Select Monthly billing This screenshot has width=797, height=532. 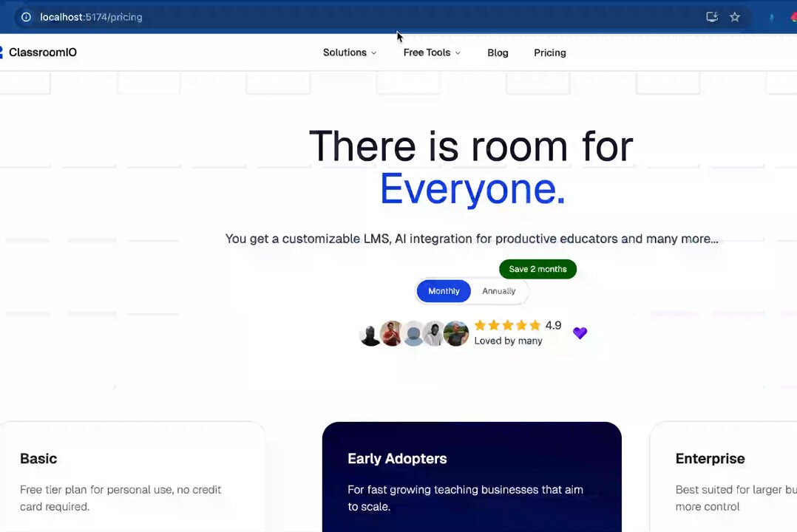pyautogui.click(x=444, y=291)
